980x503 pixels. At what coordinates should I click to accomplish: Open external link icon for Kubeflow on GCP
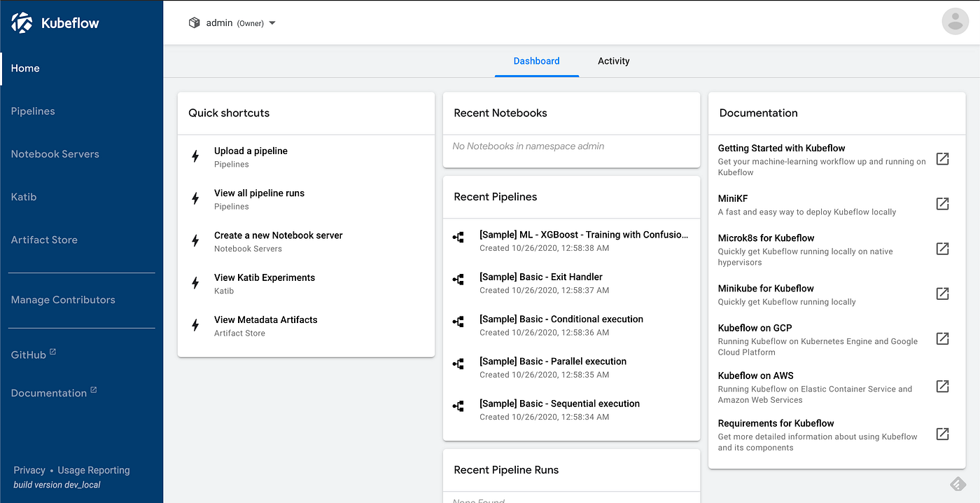(942, 339)
